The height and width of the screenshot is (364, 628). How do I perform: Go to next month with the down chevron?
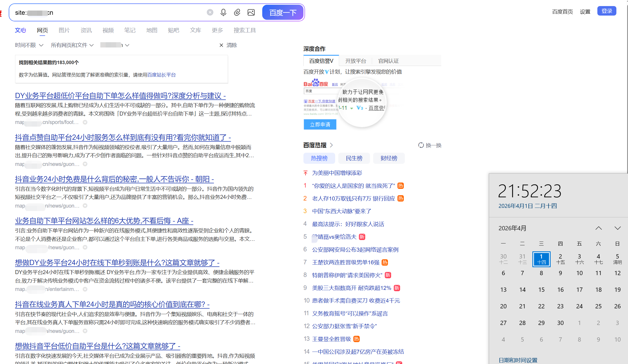click(x=618, y=228)
